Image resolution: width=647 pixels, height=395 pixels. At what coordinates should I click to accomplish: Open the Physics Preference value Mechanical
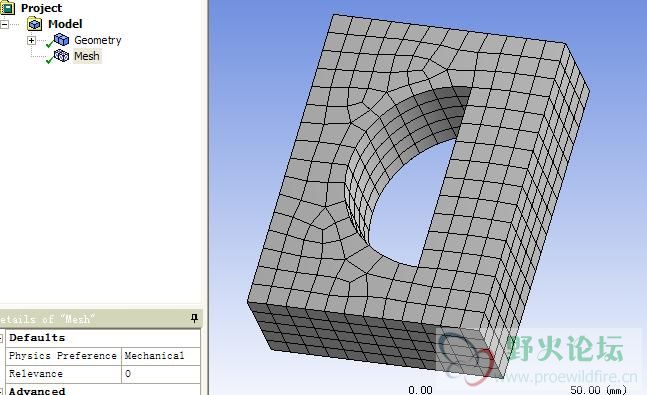click(161, 356)
